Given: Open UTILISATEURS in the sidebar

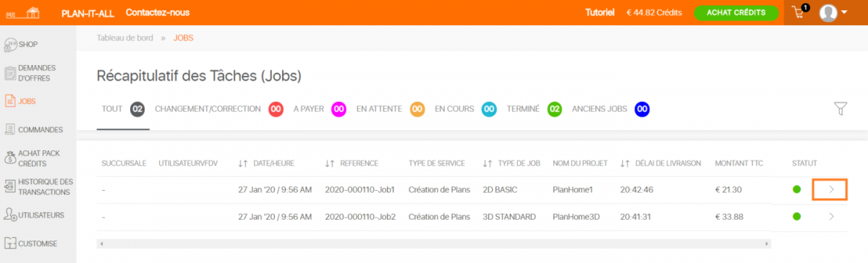Looking at the screenshot, I should [34, 215].
